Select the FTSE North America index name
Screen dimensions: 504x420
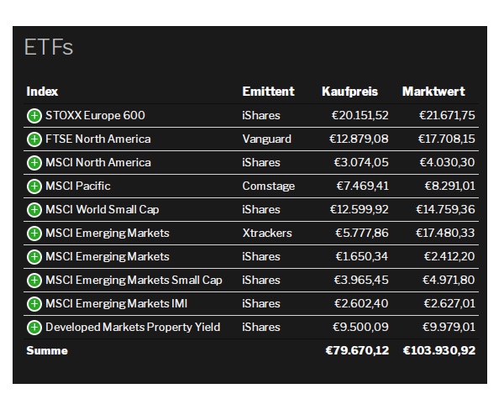coord(97,139)
